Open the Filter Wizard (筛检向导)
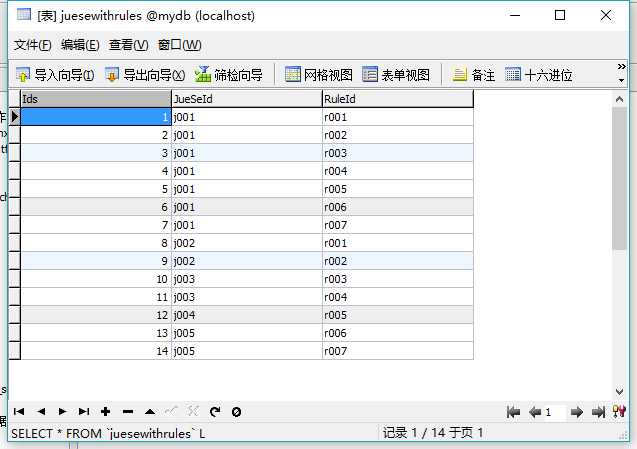Image resolution: width=637 pixels, height=449 pixels. 229,75
